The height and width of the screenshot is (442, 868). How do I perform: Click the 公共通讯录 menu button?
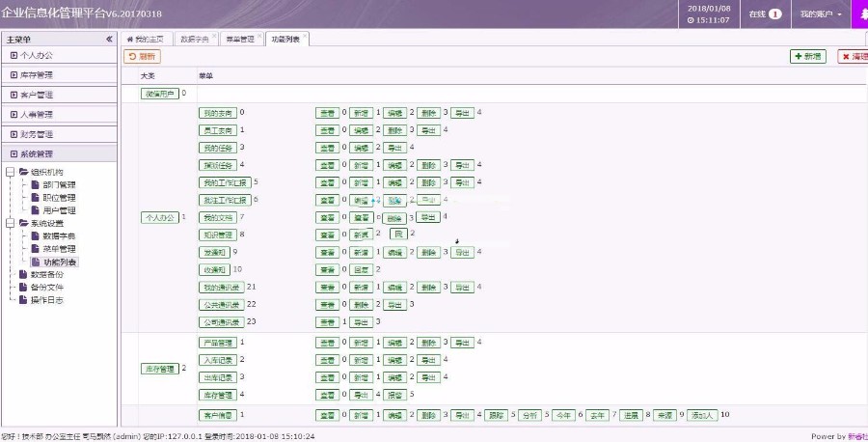click(222, 305)
